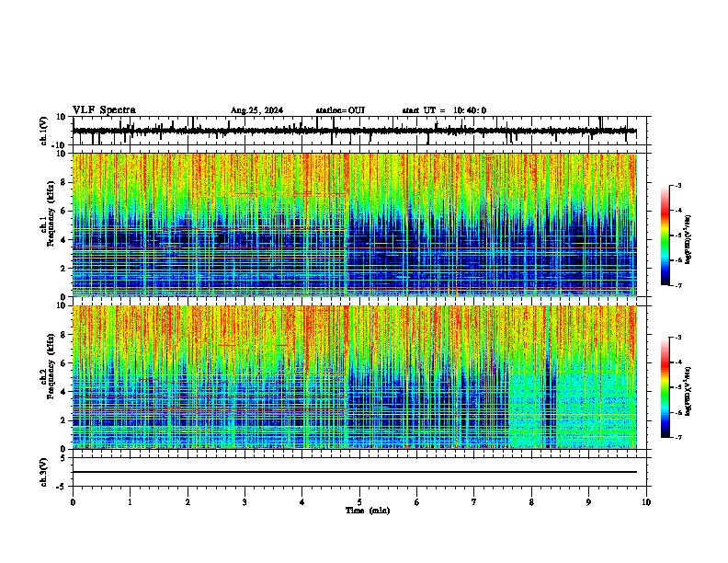Select the 'ch.1(V)' waveform axis label
Image resolution: width=728 pixels, height=563 pixels.
[x=44, y=131]
